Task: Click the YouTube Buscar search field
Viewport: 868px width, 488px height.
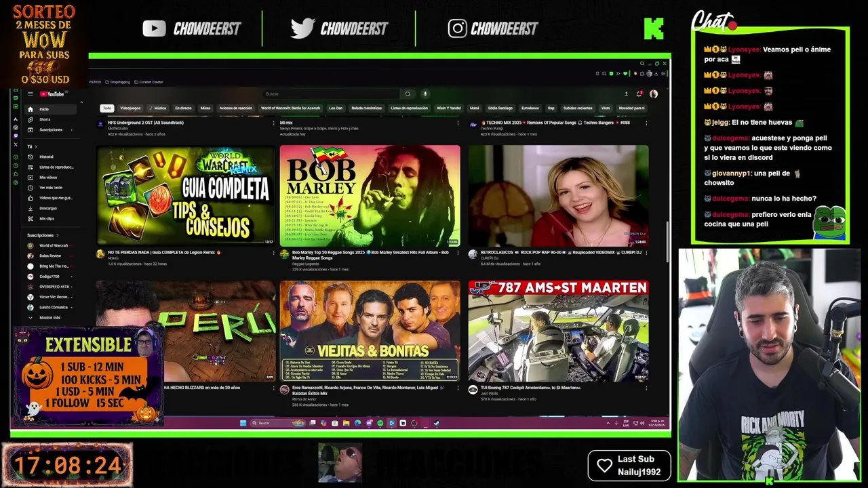Action: [331, 94]
